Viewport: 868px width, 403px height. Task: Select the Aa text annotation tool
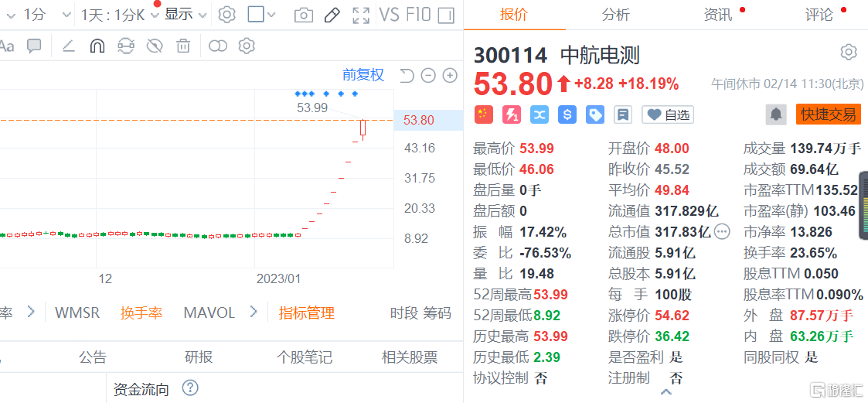pyautogui.click(x=7, y=46)
